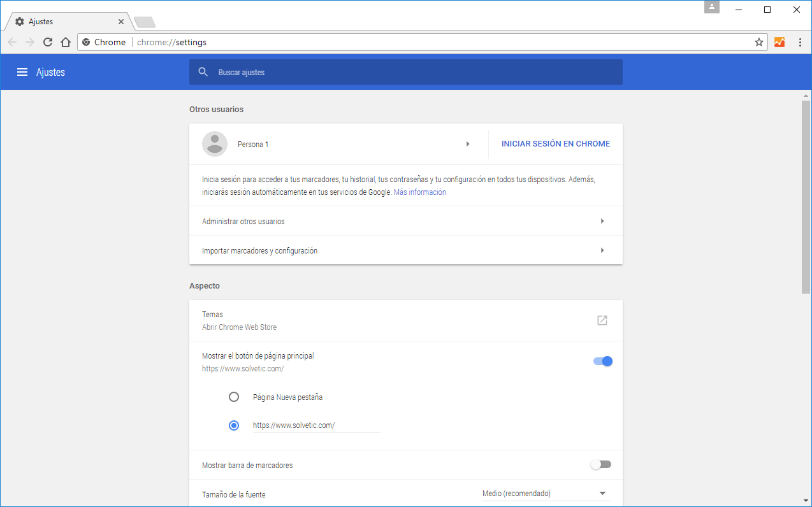Viewport: 812px width, 507px height.
Task: Open Administrar otros usuarios
Action: pyautogui.click(x=406, y=221)
